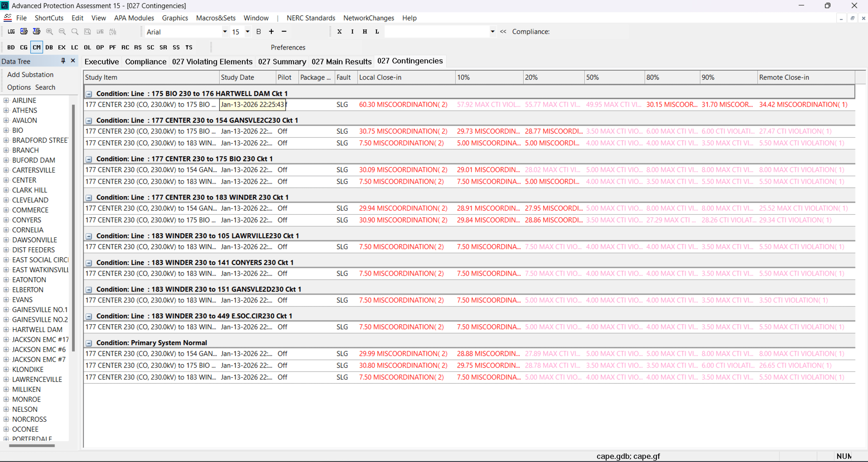This screenshot has height=462, width=868.
Task: Open the APA Modules menu
Action: click(x=134, y=18)
